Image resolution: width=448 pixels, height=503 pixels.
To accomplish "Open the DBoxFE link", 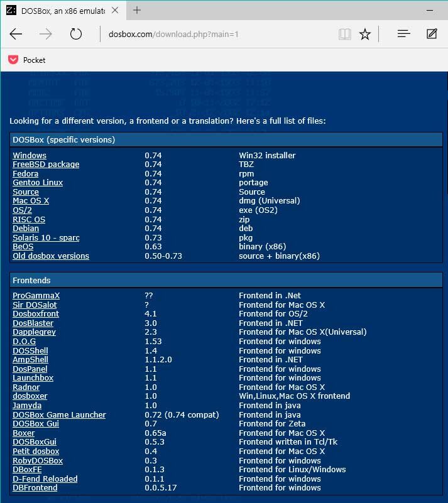I will tap(27, 470).
